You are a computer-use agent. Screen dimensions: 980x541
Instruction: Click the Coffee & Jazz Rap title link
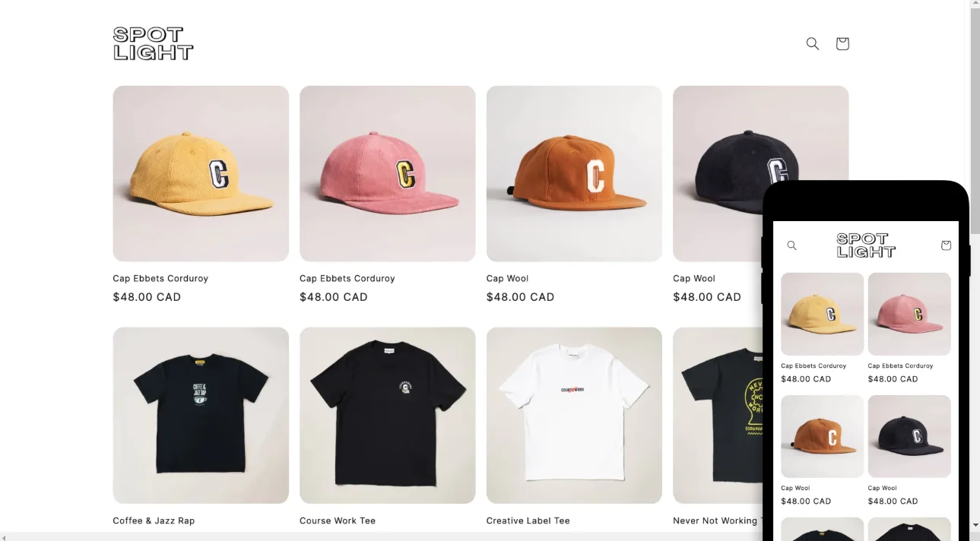[x=154, y=520]
